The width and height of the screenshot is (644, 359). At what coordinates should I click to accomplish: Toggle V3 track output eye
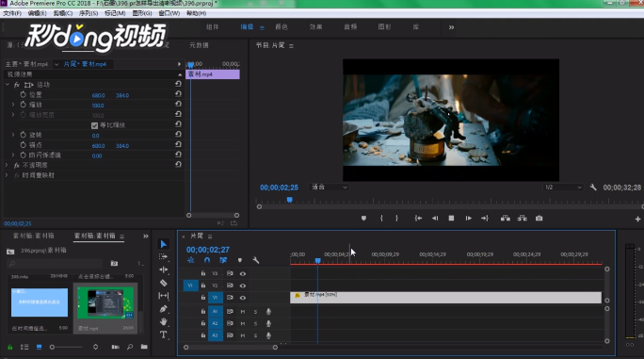pos(243,273)
